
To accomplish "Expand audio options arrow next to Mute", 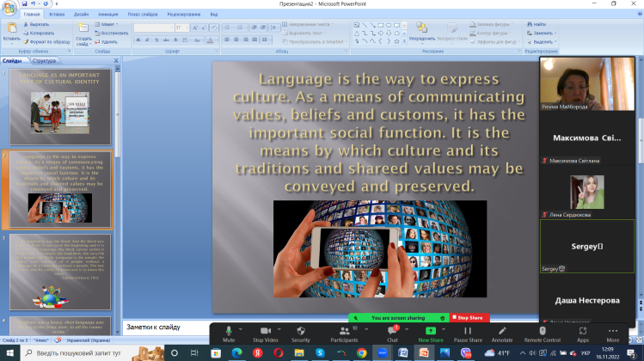I will point(241,329).
